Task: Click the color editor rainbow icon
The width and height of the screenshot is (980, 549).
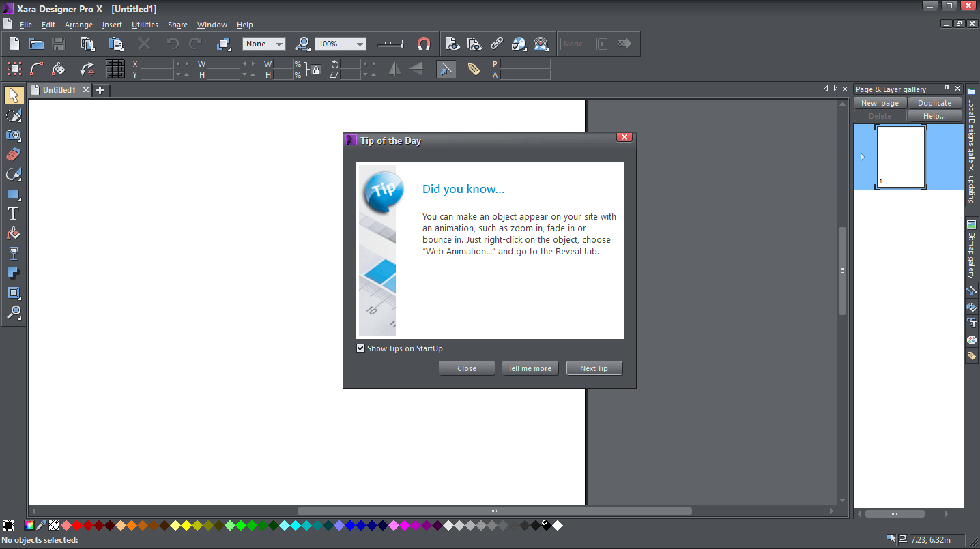Action: pos(29,525)
